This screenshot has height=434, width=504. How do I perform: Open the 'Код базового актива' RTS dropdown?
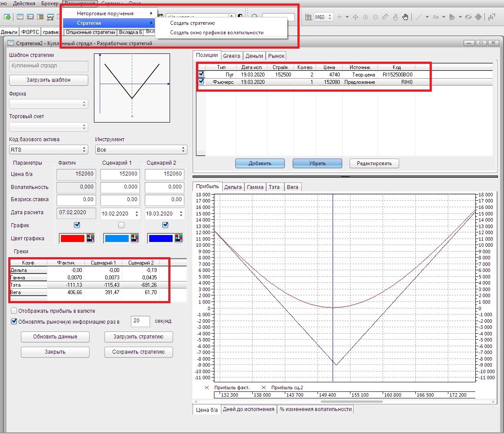click(48, 149)
